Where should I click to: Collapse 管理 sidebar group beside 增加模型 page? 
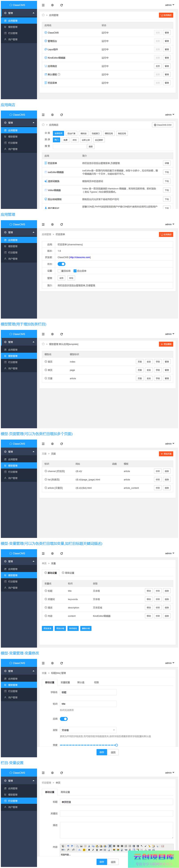pyautogui.click(x=33, y=342)
